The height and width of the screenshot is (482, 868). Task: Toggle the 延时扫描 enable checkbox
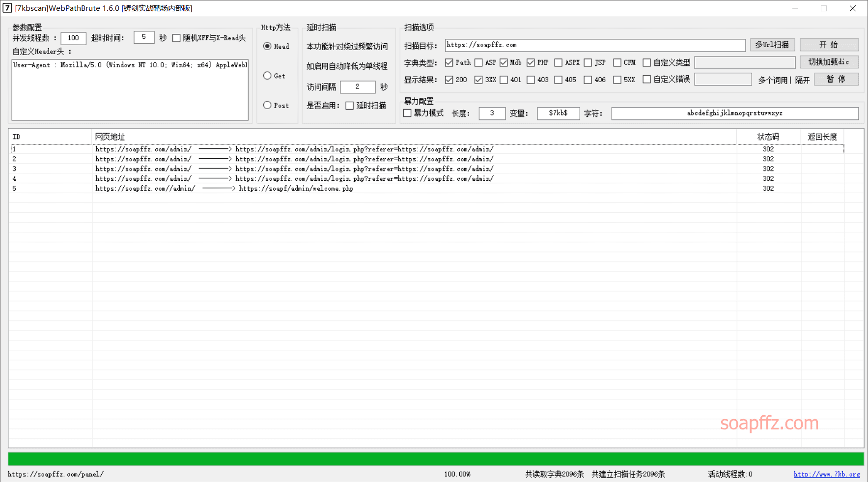click(349, 106)
